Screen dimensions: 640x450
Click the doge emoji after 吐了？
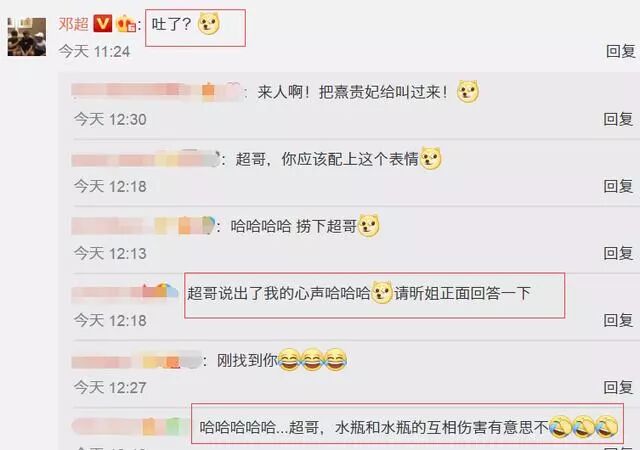[209, 24]
